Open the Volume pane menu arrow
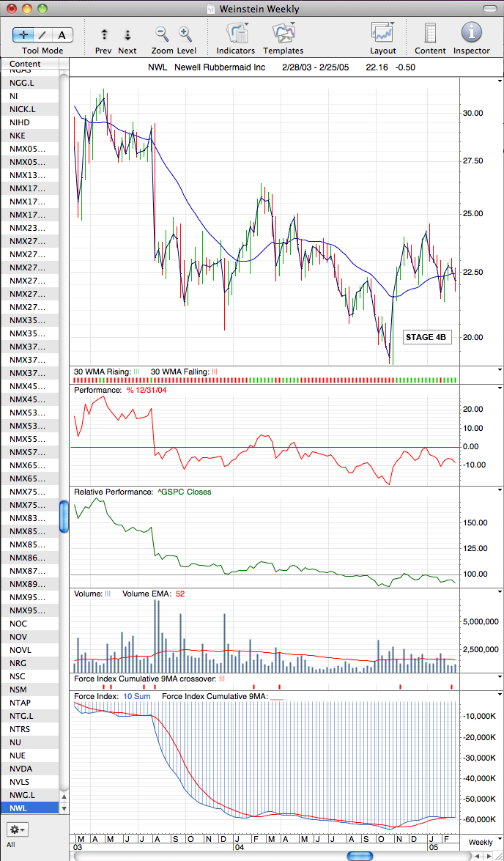The height and width of the screenshot is (861, 504). (499, 591)
